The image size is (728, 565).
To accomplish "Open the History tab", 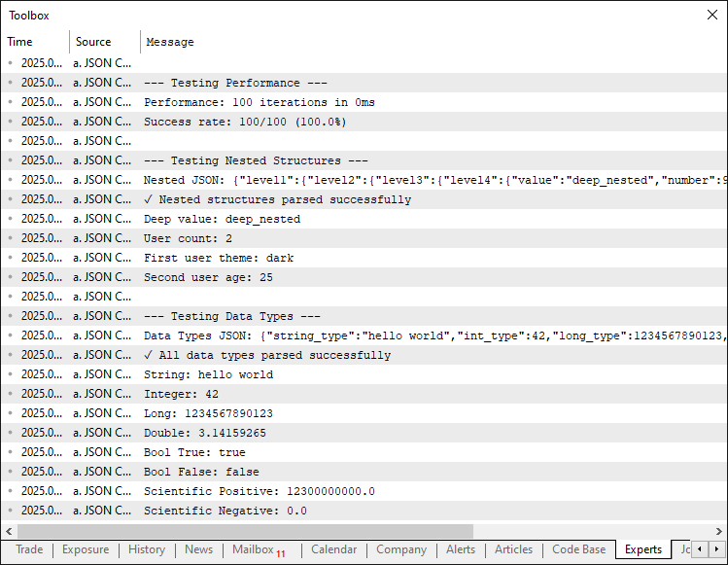I will (147, 549).
